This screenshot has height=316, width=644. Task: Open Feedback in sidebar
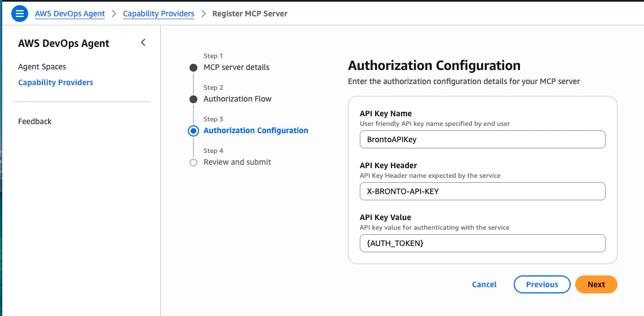35,122
